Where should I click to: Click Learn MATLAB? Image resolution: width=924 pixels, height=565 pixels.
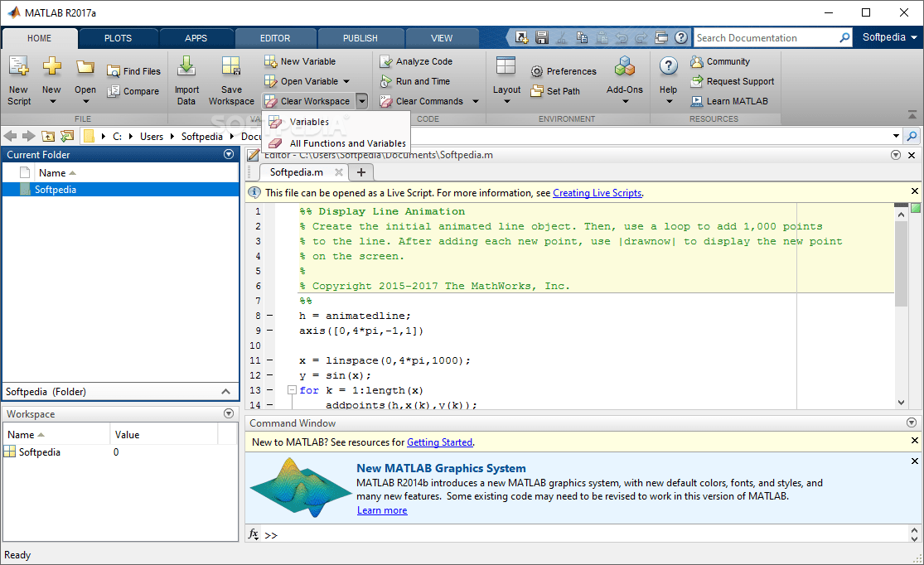[x=729, y=101]
